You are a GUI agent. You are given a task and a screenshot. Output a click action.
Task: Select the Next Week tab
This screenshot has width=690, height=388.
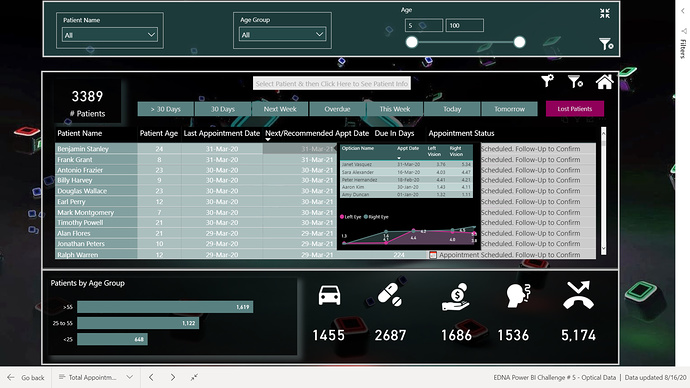pos(280,109)
